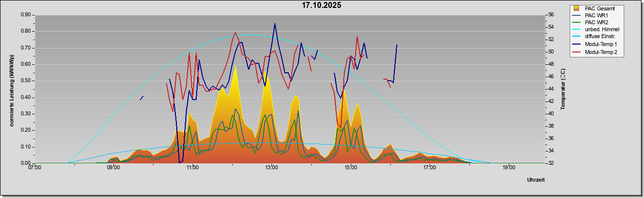Select the 'PAC WR2' legend label

pyautogui.click(x=596, y=23)
